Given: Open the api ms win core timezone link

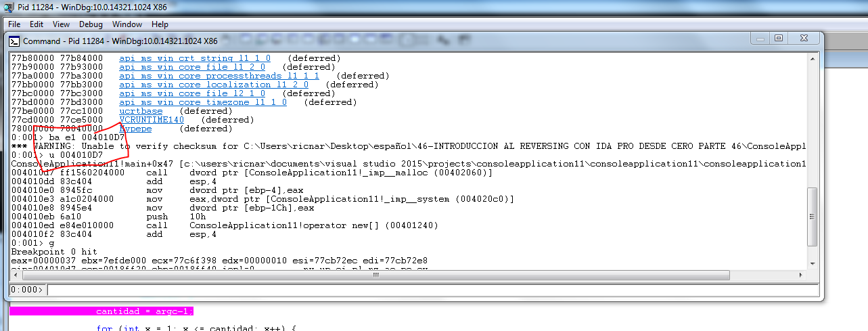Looking at the screenshot, I should coord(202,102).
